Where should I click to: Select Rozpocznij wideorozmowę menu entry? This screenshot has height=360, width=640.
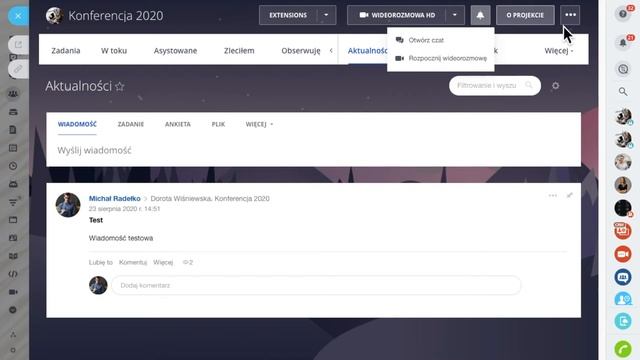point(440,58)
